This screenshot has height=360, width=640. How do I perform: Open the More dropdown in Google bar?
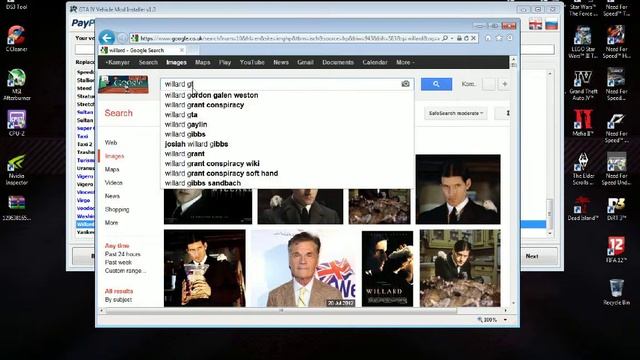coord(405,62)
